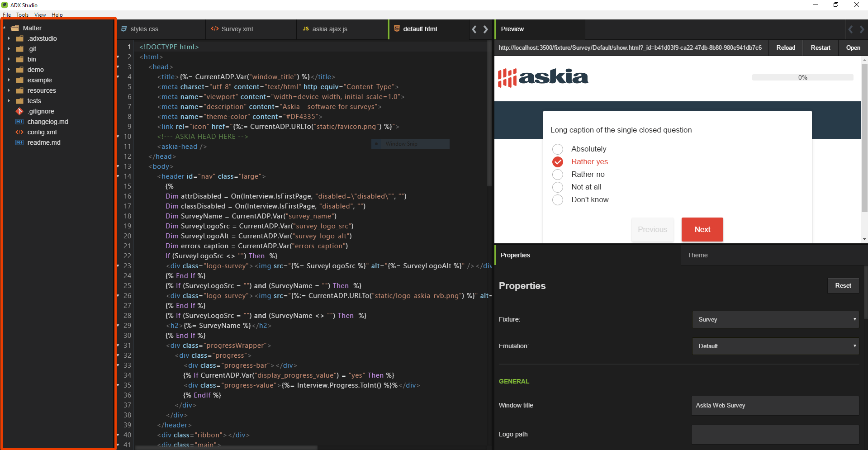The image size is (868, 450).
Task: Select the "Don't know" radio button
Action: coord(558,199)
